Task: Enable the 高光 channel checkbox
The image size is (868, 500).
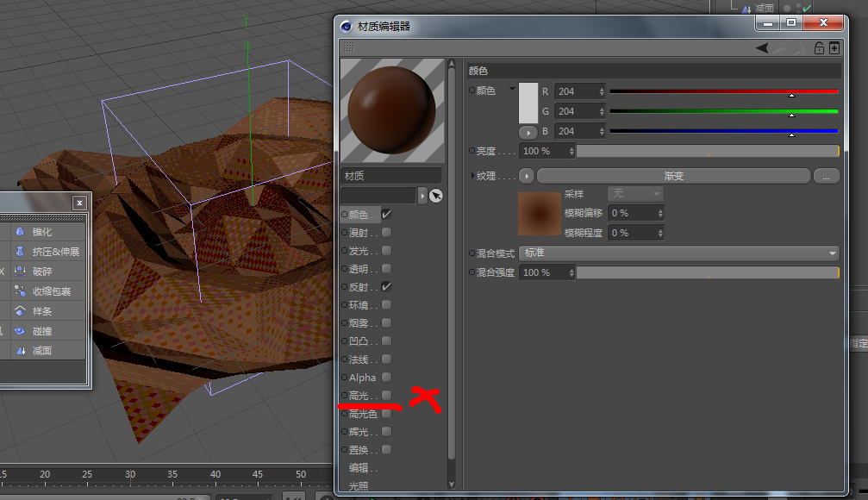Action: [x=386, y=396]
